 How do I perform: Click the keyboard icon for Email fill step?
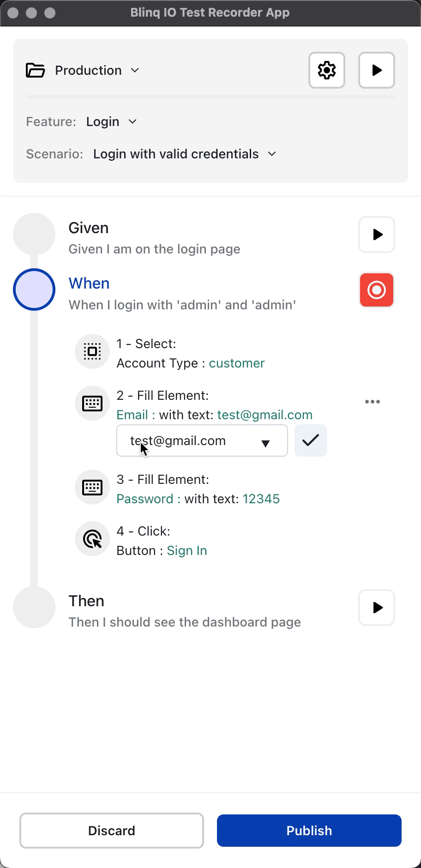pyautogui.click(x=92, y=403)
